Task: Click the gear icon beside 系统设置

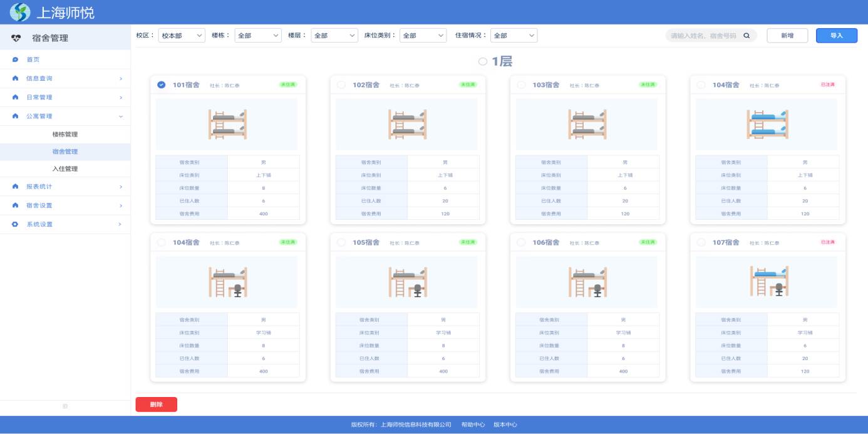Action: (15, 224)
